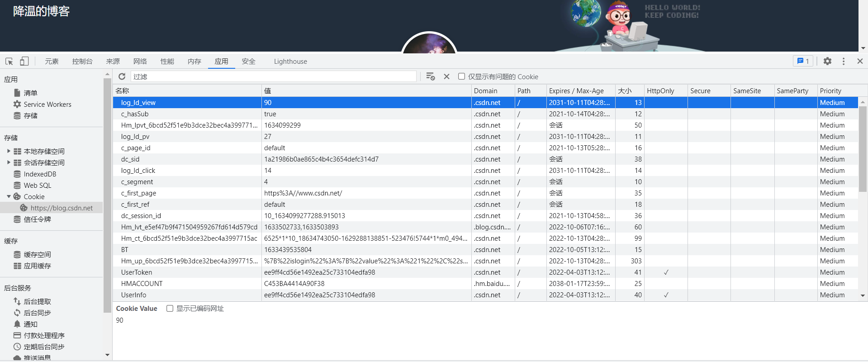Viewport: 868px width, 362px height.
Task: Sort cookies by 名称 column header
Action: [187, 90]
